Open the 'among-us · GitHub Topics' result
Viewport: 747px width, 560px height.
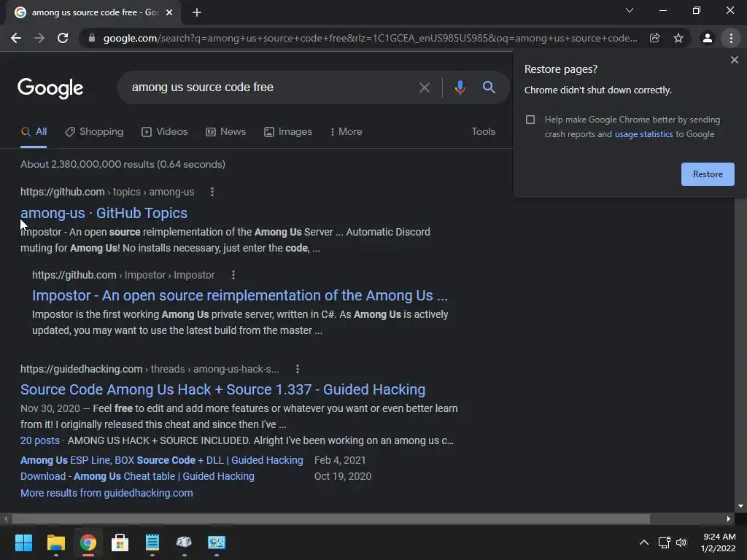(104, 213)
